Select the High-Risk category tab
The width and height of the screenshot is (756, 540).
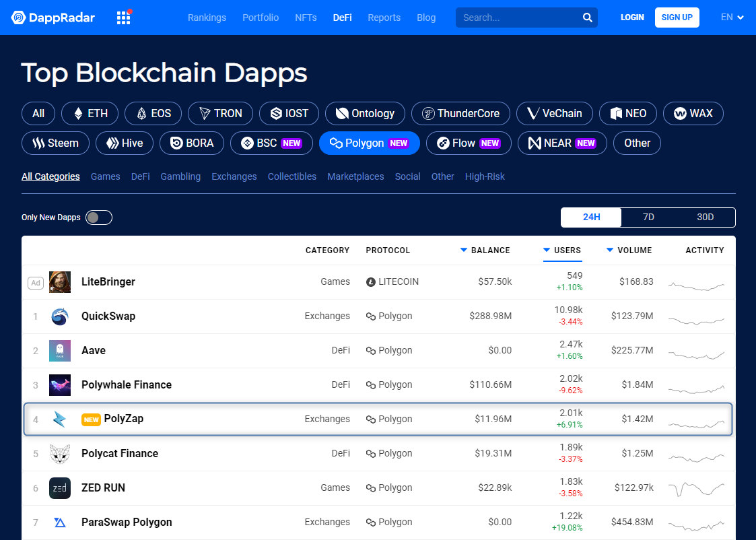(x=485, y=176)
